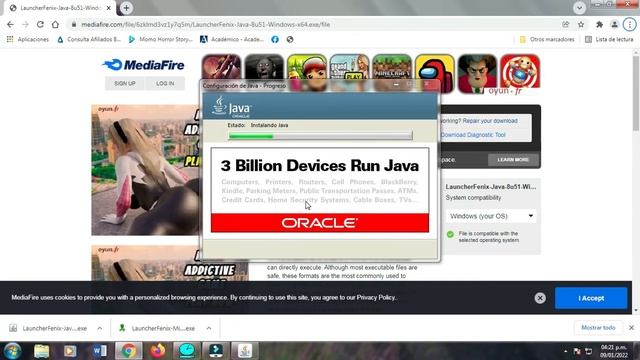
Task: Open the Chrome extensions puzzle icon
Action: (x=599, y=24)
